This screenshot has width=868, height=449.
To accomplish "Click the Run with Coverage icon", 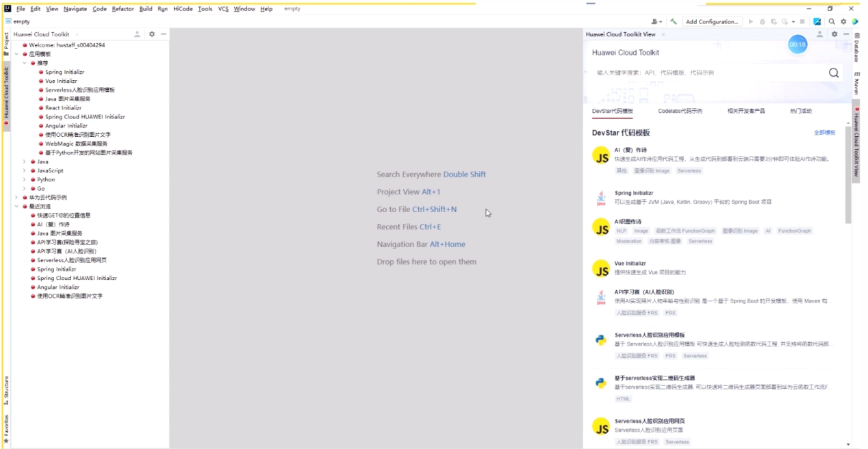I will pos(774,21).
